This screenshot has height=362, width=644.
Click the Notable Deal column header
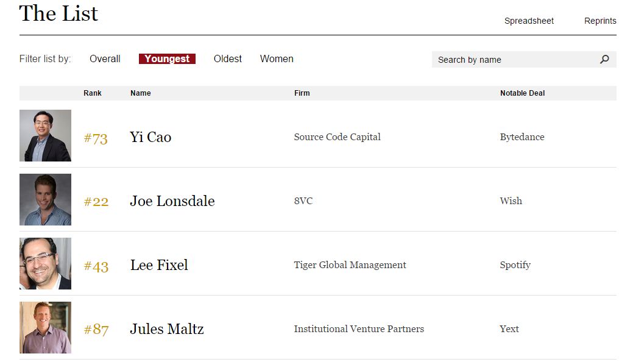(522, 93)
